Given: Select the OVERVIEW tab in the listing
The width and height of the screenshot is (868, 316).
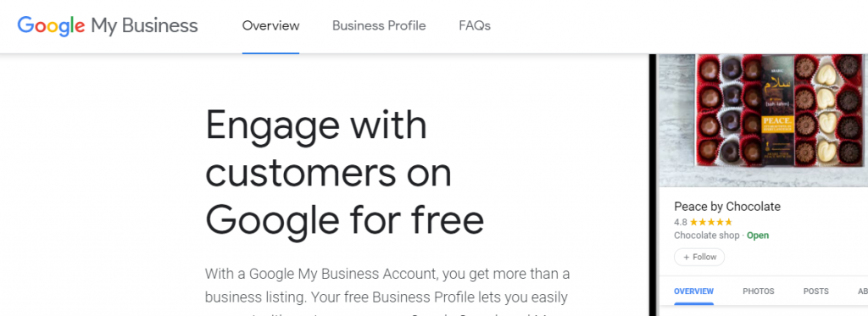Looking at the screenshot, I should coord(693,291).
